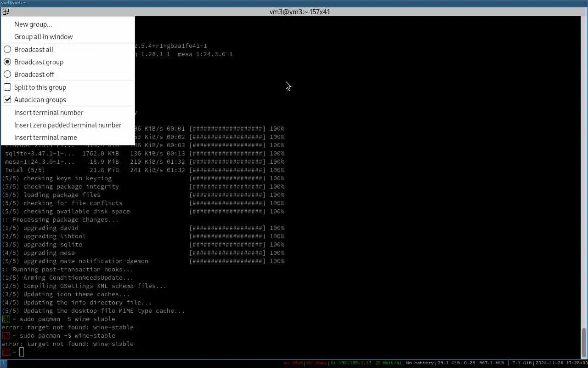The width and height of the screenshot is (588, 368).
Task: Click the vertical scrollbar thumb of terminal
Action: [584, 342]
